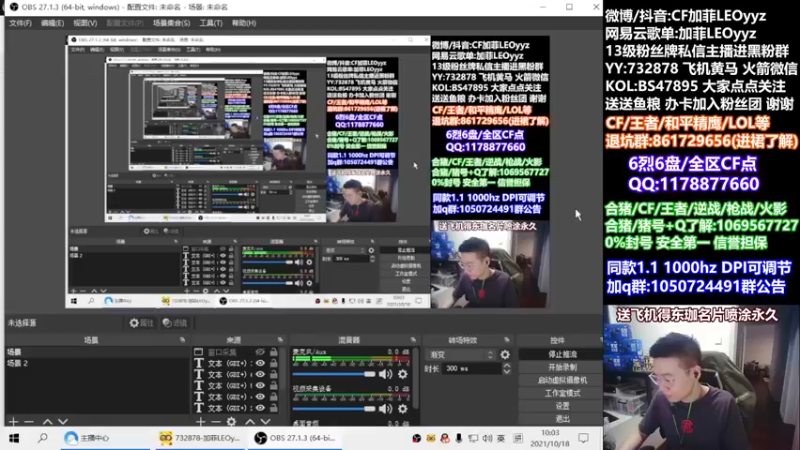Add a new scene with the plus icon
This screenshot has width=800, height=450.
(x=14, y=422)
